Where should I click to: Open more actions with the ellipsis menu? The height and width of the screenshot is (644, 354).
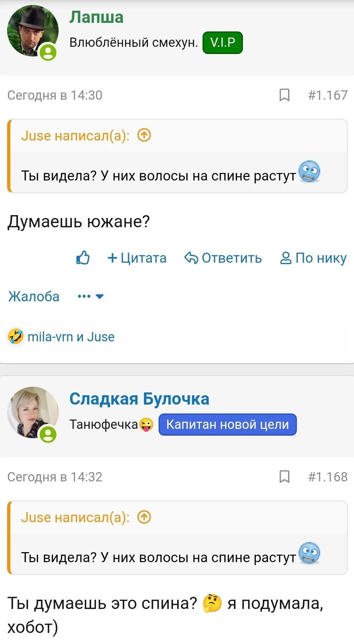[83, 296]
